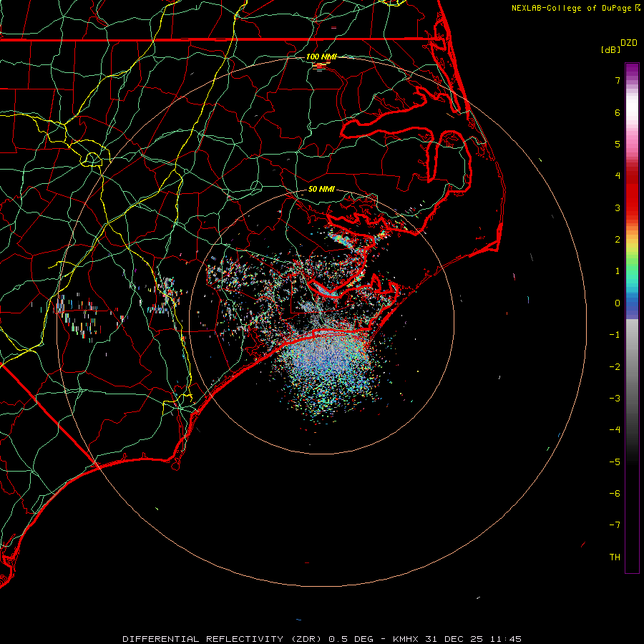Click the 2 dB scale label

coord(618,240)
